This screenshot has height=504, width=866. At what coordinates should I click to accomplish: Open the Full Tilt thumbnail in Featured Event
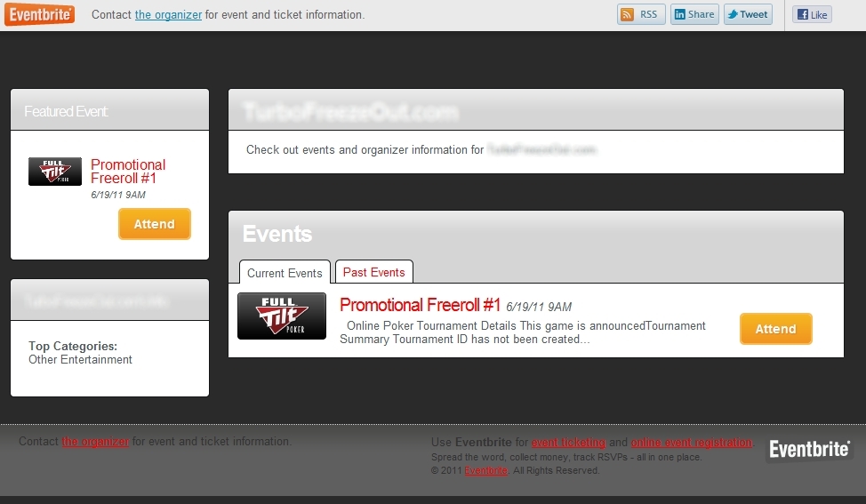[55, 172]
